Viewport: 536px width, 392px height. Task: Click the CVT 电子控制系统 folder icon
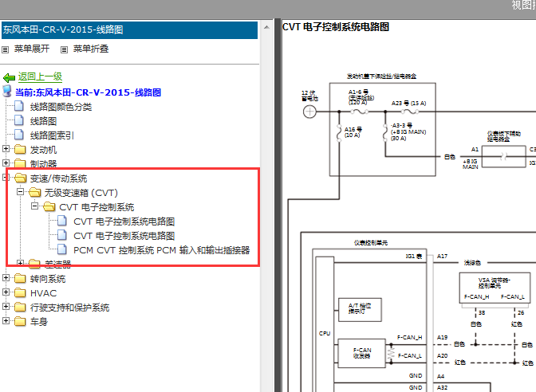49,206
